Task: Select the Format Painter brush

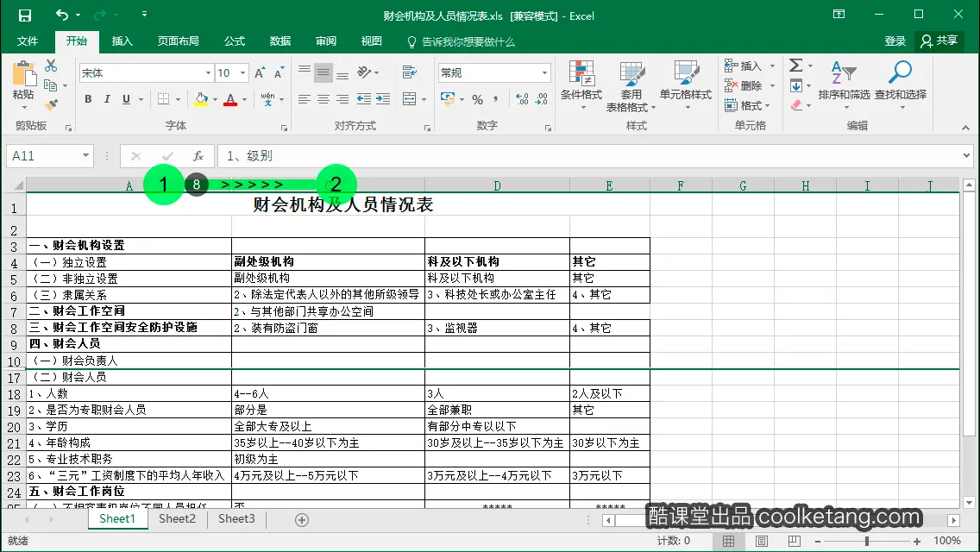Action: point(51,104)
